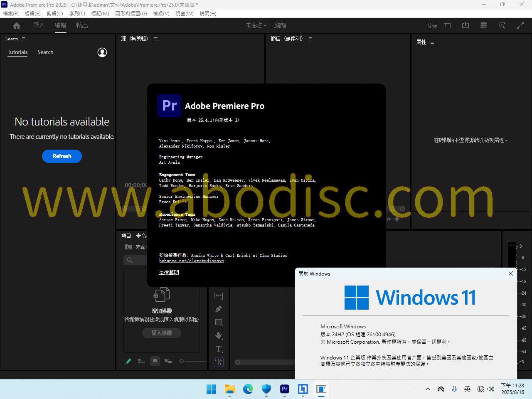Select the Ripple Edit tool
Viewport: 532px width, 399px height.
(x=219, y=296)
